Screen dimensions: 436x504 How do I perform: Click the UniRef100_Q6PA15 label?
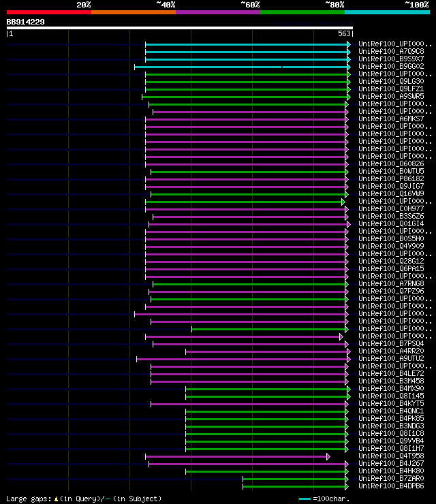tap(391, 268)
